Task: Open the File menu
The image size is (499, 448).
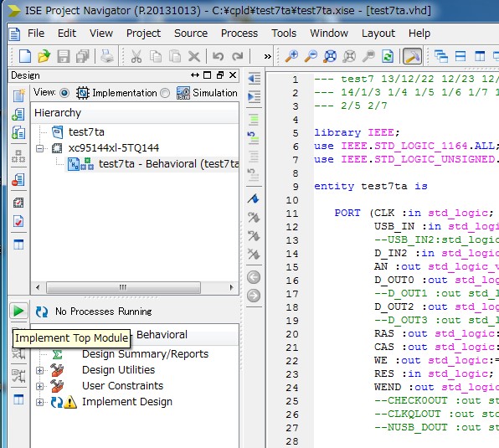Action: click(x=36, y=33)
